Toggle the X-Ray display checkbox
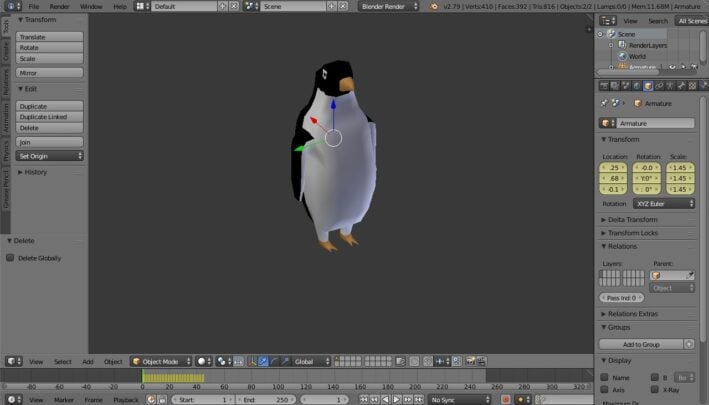Screen dimensions: 709x405 pyautogui.click(x=656, y=389)
